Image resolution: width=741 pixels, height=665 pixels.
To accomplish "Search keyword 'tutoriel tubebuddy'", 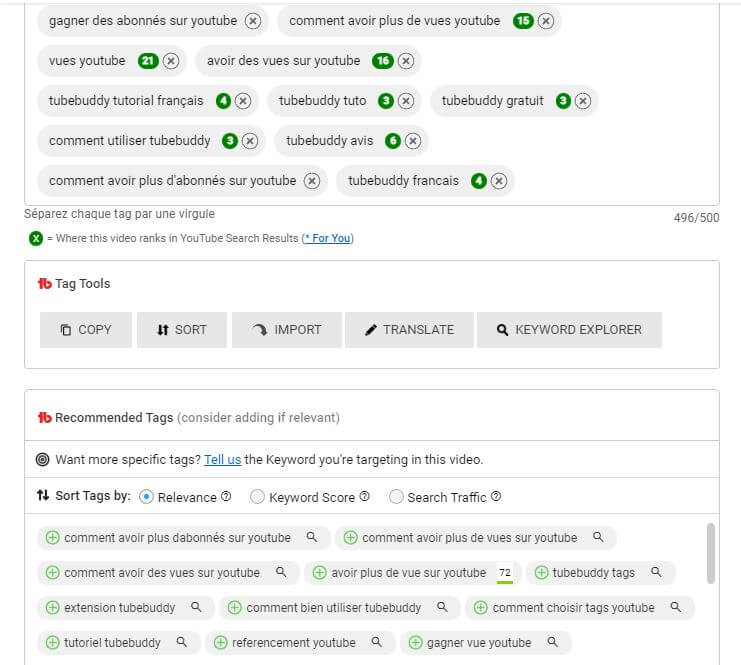I will (181, 642).
